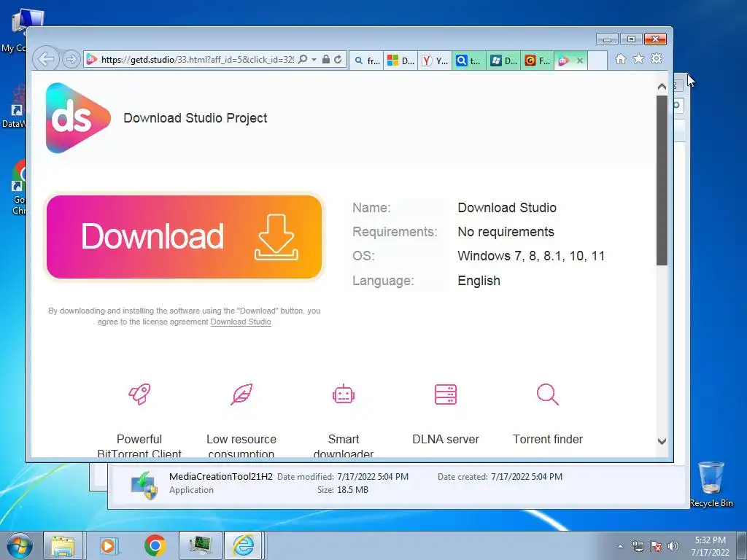Switch to the Windows 'D...' tab

click(x=503, y=61)
